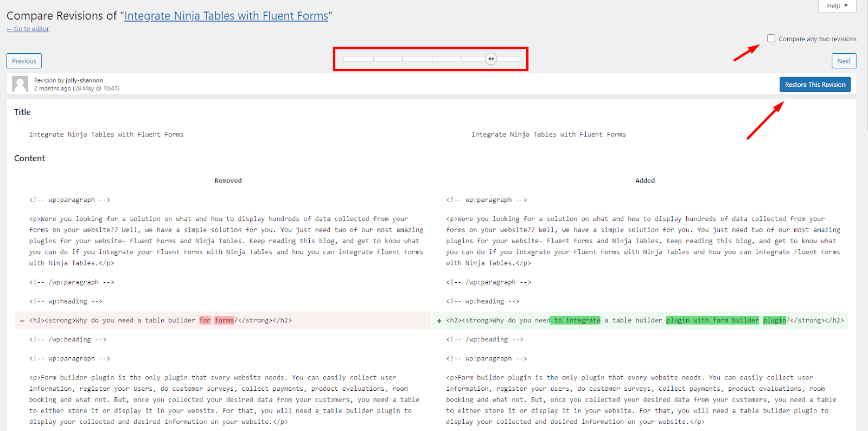
Task: Click the Removed column header
Action: coord(228,181)
